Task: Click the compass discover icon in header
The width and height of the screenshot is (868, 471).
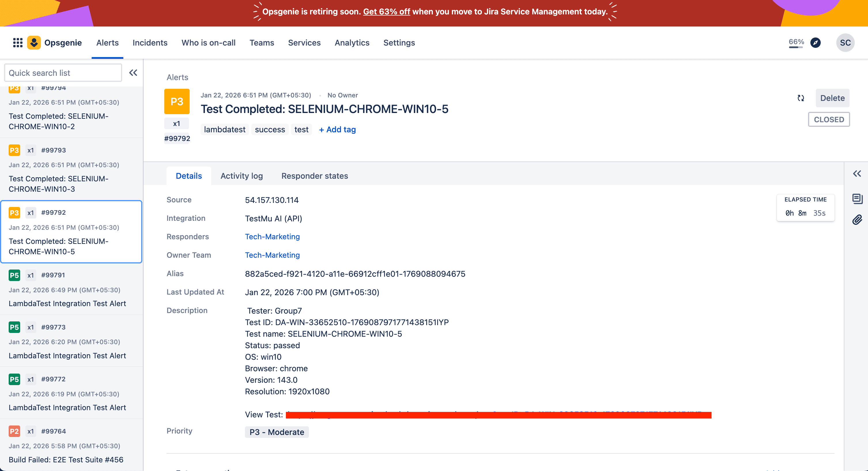Action: 816,43
